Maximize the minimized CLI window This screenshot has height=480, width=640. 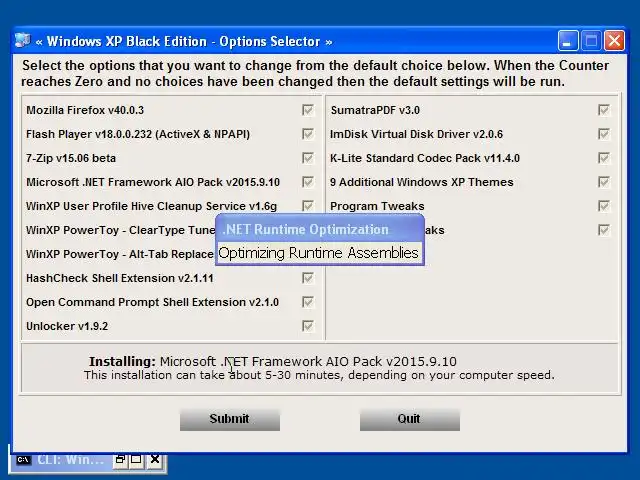[136, 460]
